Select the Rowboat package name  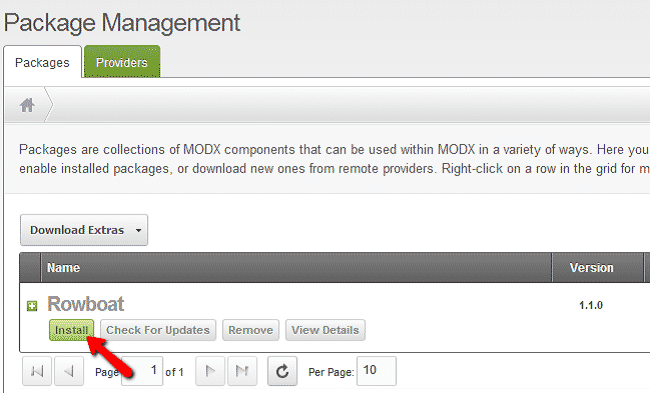coord(85,304)
